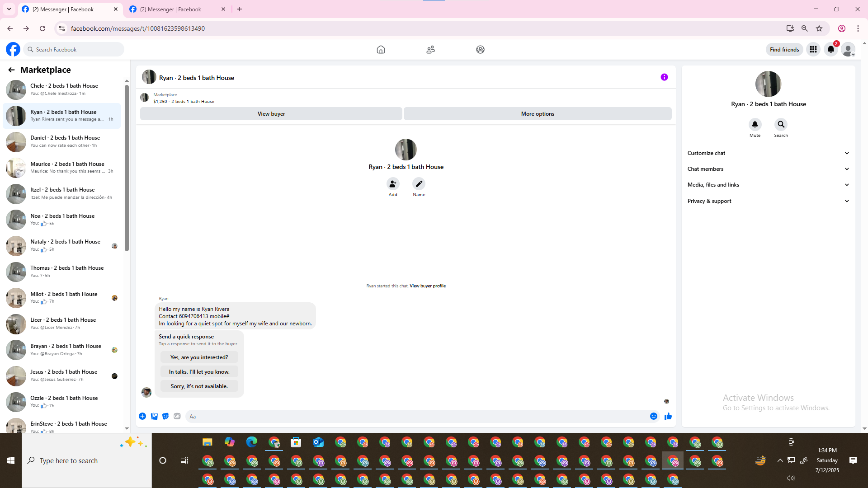Click the Add people icon
868x488 pixels.
(393, 184)
